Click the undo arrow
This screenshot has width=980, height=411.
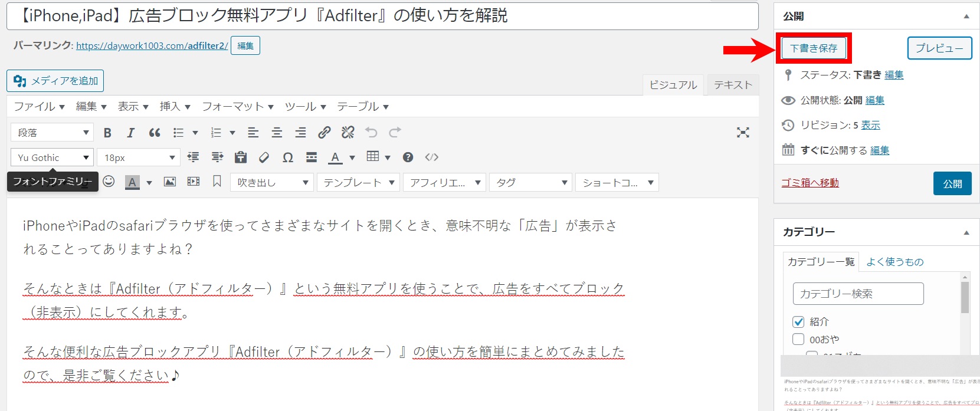pyautogui.click(x=371, y=133)
